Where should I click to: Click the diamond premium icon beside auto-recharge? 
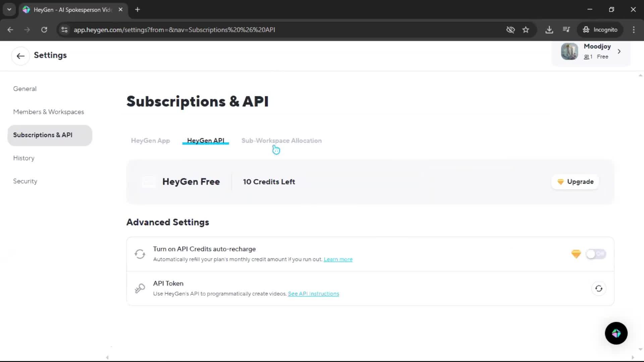576,254
